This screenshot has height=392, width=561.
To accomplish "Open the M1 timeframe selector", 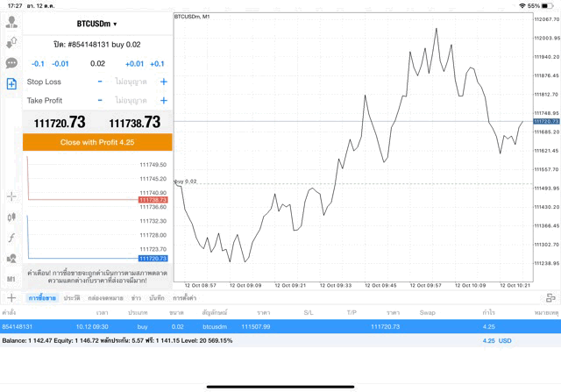I will click(11, 279).
